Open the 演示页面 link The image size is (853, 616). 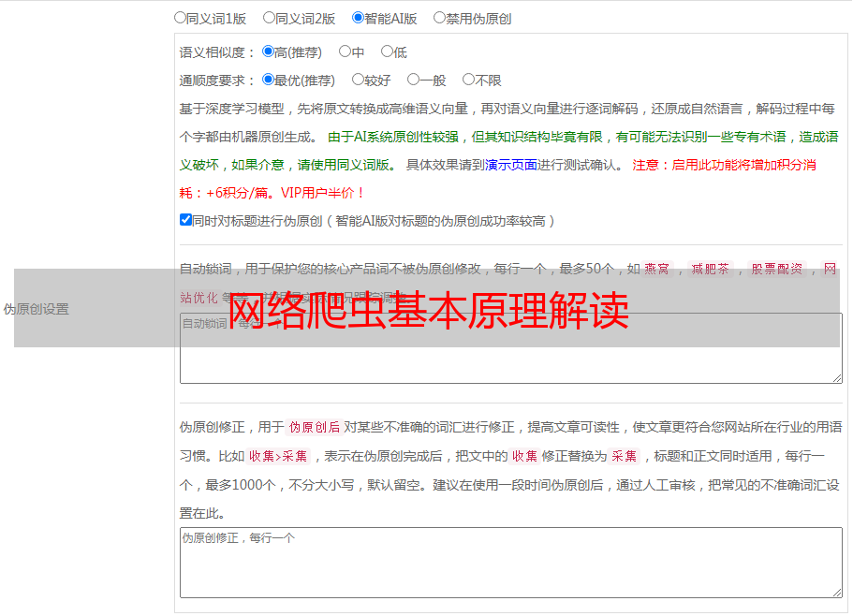(510, 165)
